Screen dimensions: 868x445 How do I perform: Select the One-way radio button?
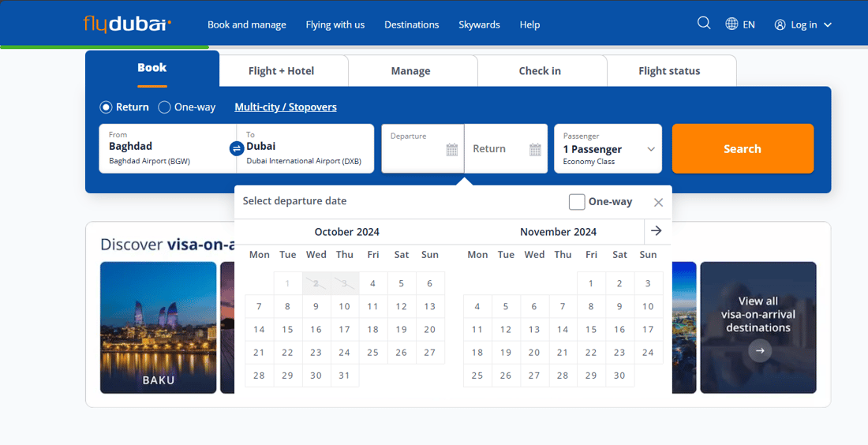pos(164,107)
